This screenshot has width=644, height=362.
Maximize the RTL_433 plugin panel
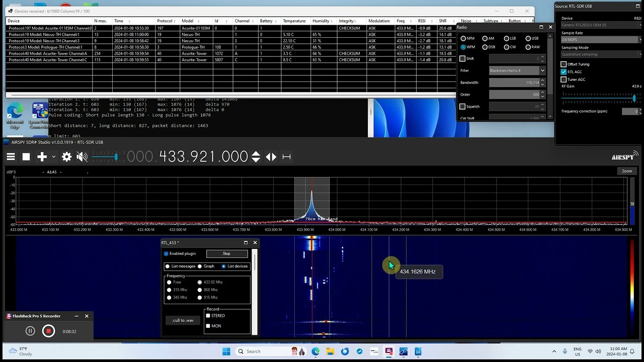click(246, 243)
